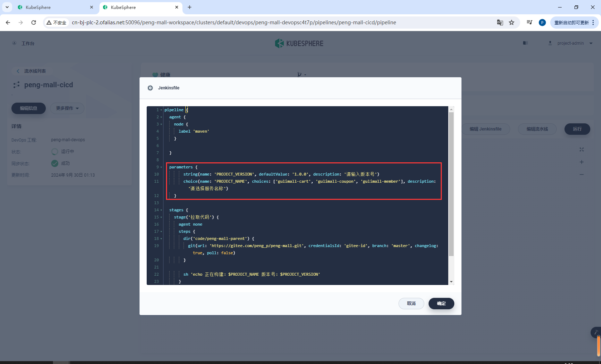Open the 更多操作 dropdown
Viewport: 601px width, 364px height.
tap(67, 108)
